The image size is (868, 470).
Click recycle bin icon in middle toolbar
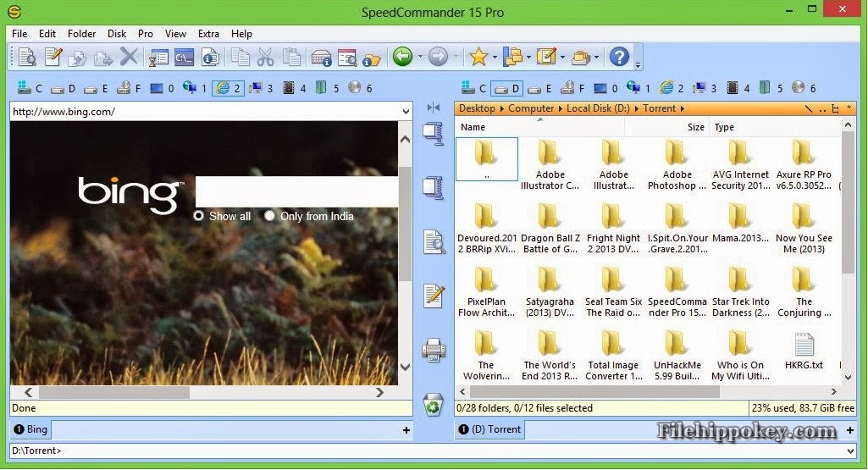point(434,404)
